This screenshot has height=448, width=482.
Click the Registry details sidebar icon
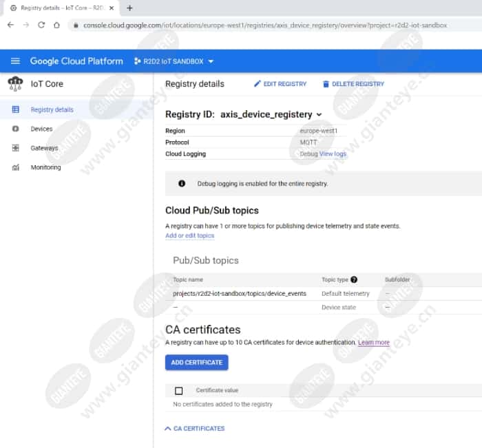point(15,109)
